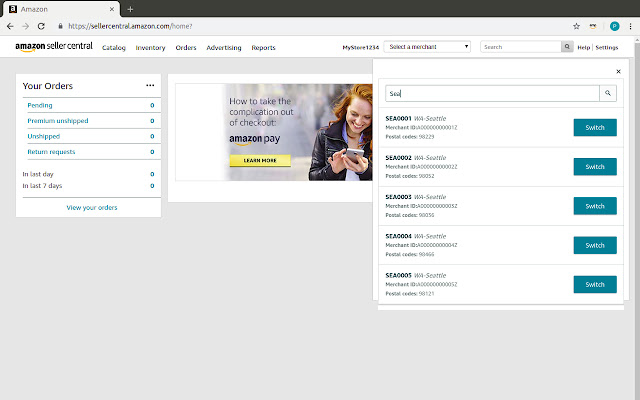The height and width of the screenshot is (400, 640).
Task: Focus the merchant search input field
Action: 490,93
